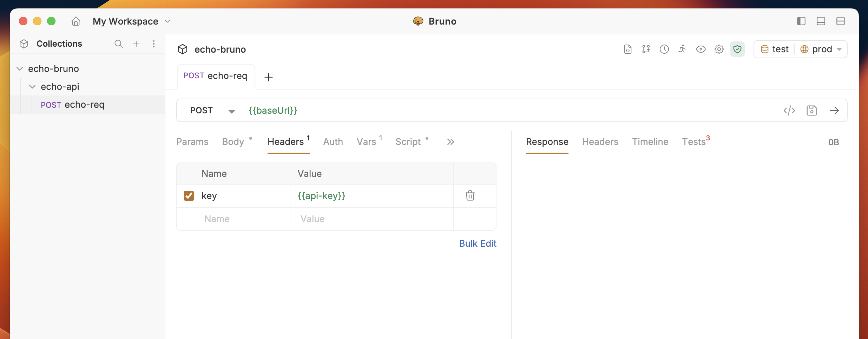
Task: Click the empty header Name field
Action: [x=234, y=219]
